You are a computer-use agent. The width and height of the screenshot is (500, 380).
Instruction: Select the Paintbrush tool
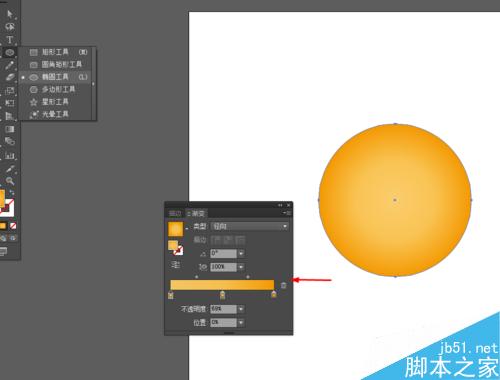[10, 65]
